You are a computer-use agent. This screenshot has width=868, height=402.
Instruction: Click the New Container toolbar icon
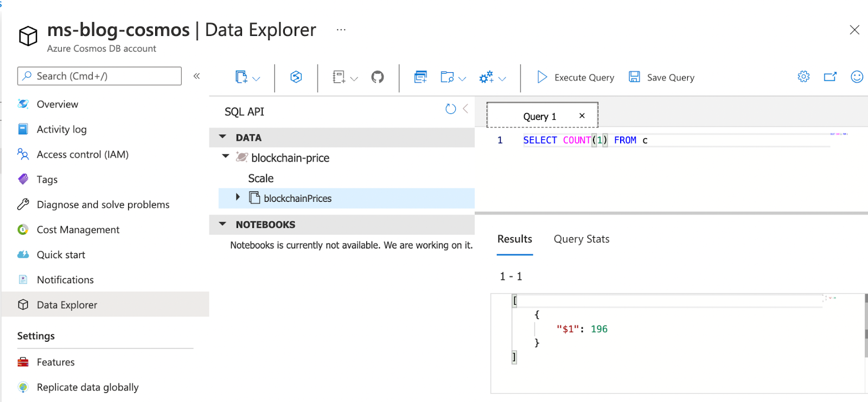tap(241, 77)
